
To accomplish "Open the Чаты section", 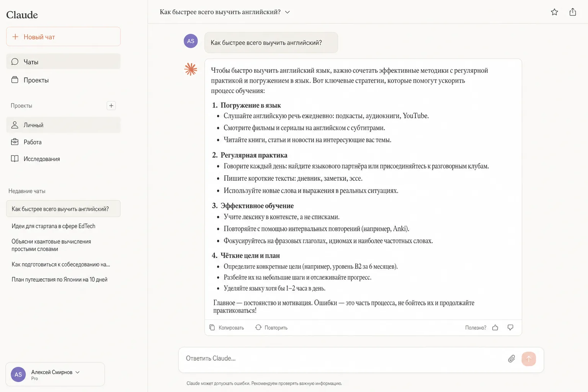I will [63, 62].
